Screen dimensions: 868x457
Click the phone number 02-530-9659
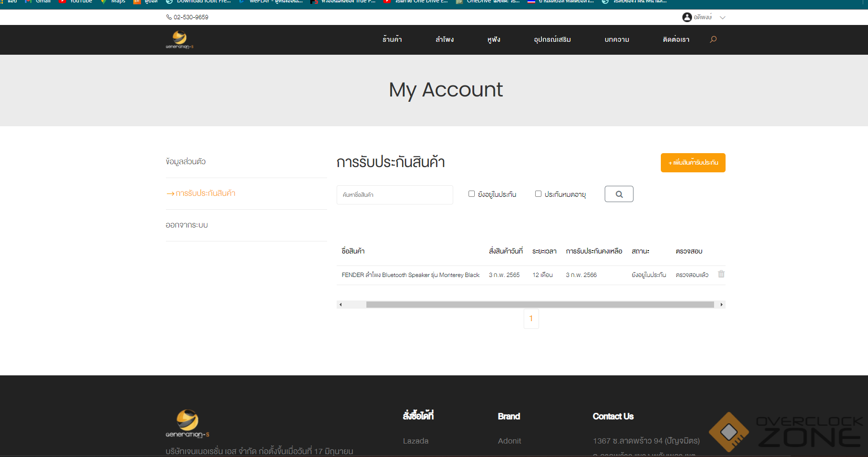(191, 17)
